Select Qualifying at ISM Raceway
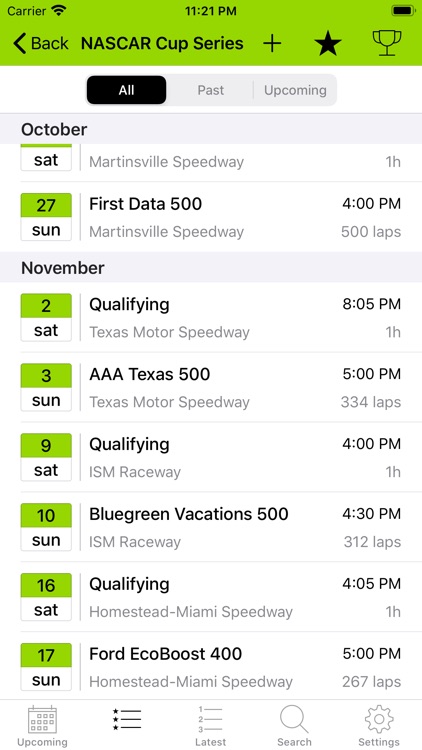Image resolution: width=422 pixels, height=750 pixels. point(211,457)
